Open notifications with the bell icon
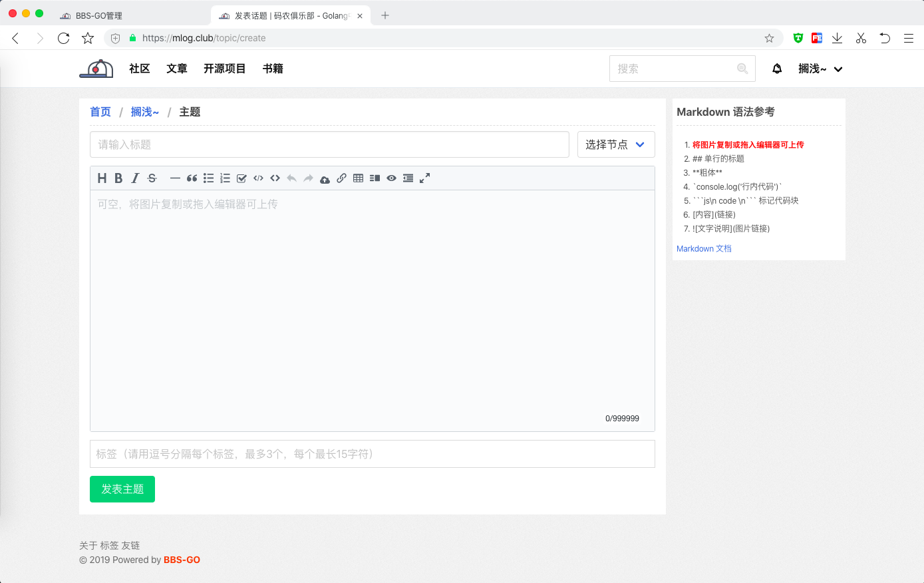The height and width of the screenshot is (583, 924). tap(777, 69)
